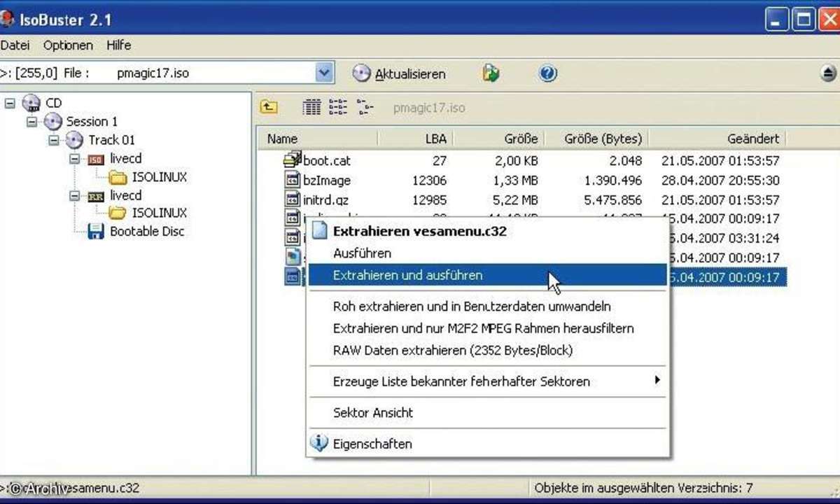This screenshot has width=840, height=504.
Task: Choose Extrahieren und ausführen entry
Action: tap(488, 275)
